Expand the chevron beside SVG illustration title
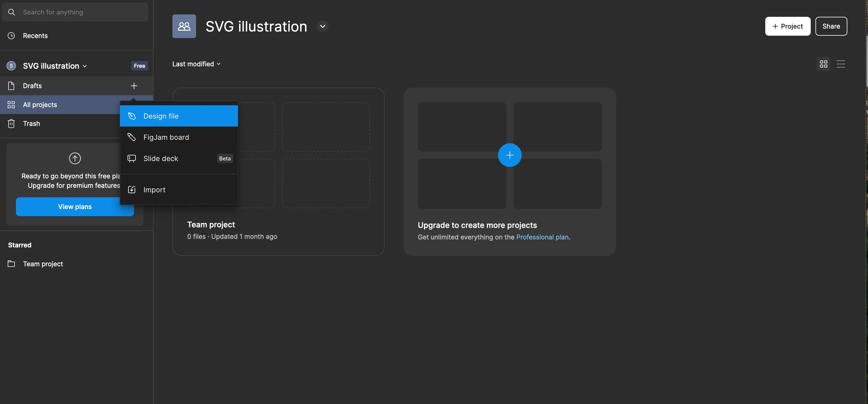 coord(322,26)
